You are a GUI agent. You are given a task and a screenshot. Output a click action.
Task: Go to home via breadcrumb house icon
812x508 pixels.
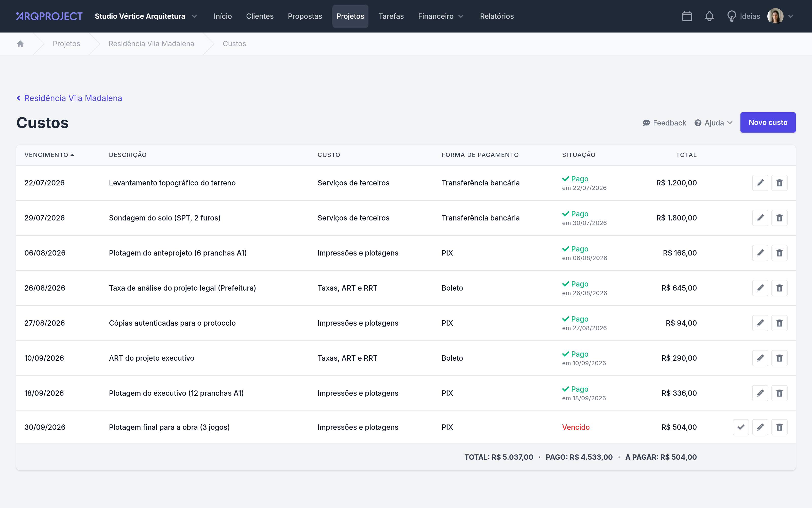click(x=20, y=44)
